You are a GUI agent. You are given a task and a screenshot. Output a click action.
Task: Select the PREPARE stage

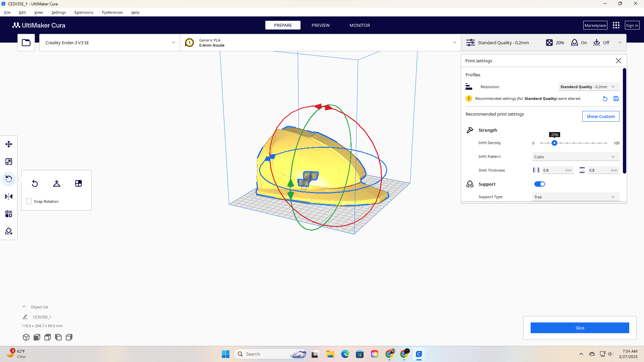[x=283, y=25]
